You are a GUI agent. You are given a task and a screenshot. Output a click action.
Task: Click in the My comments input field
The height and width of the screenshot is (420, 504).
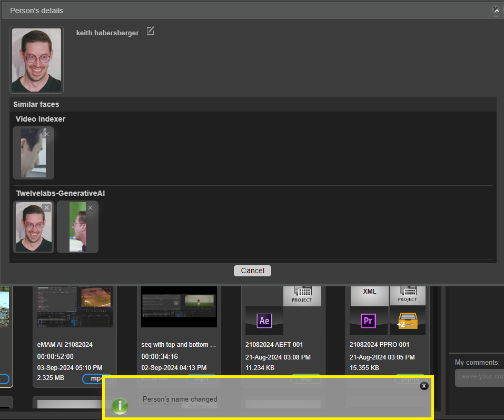(479, 377)
